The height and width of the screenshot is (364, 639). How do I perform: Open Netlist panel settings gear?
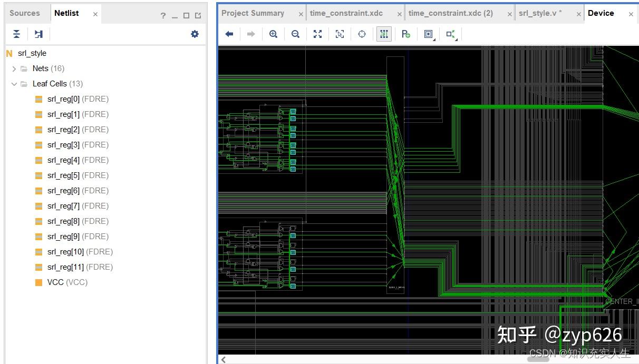point(195,34)
